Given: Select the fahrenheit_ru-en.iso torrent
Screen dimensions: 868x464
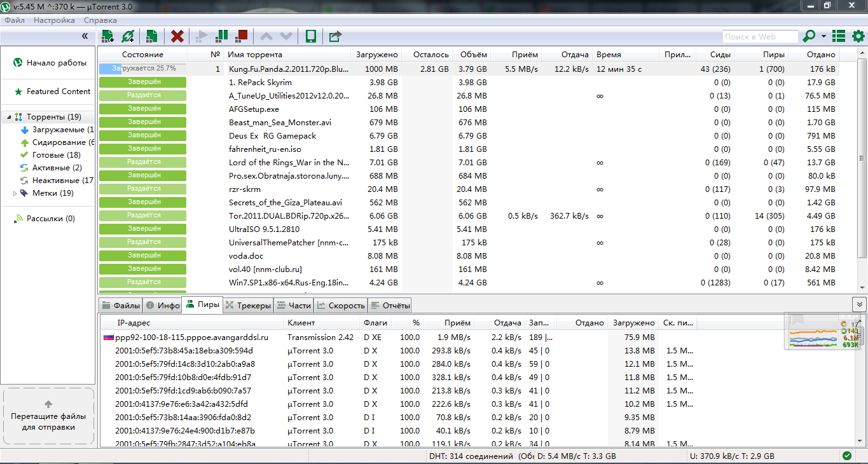Looking at the screenshot, I should coord(468,149).
